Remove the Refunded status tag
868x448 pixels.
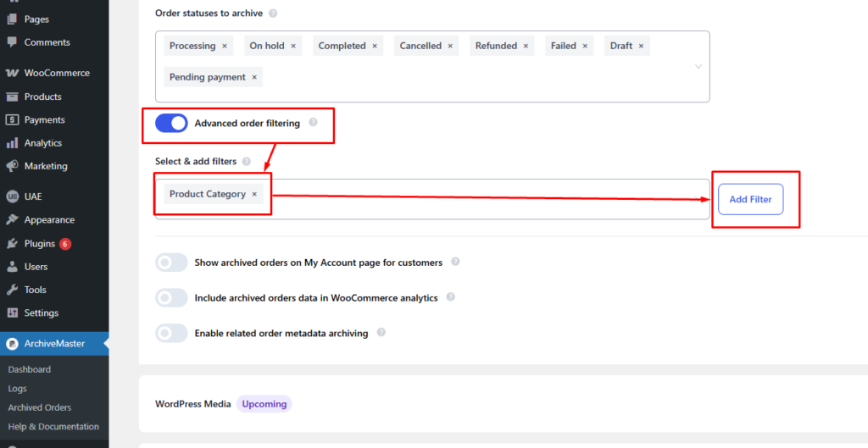pos(526,46)
